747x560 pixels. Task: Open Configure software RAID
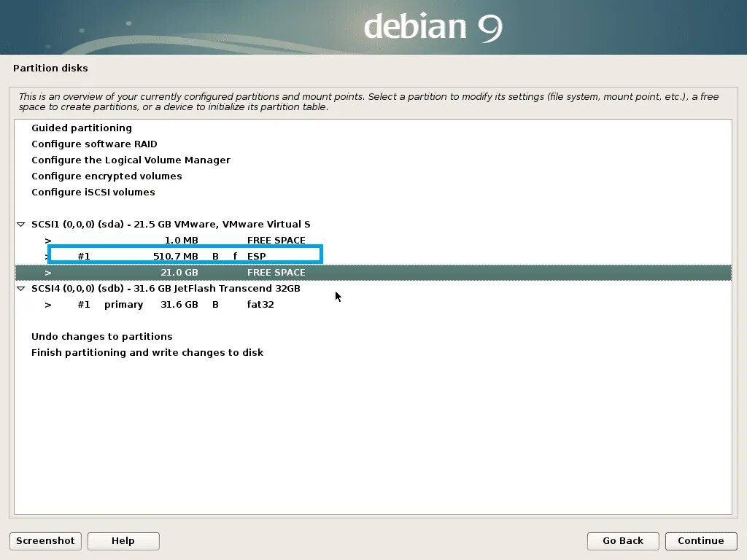click(94, 144)
